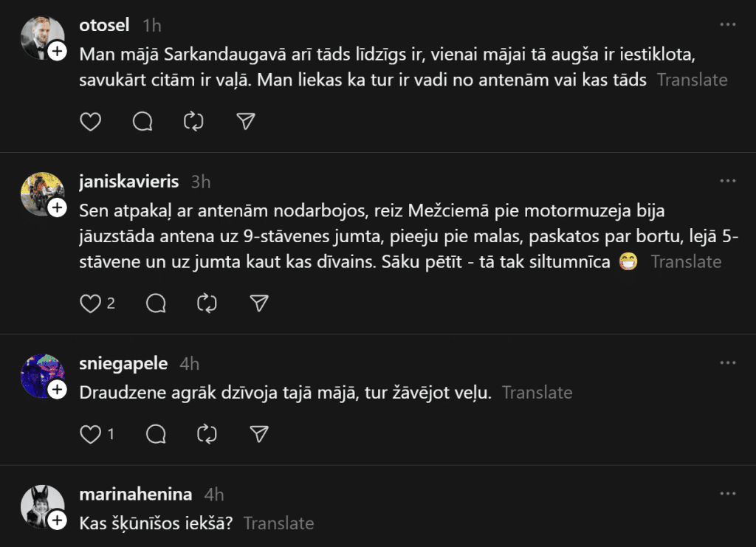This screenshot has width=756, height=547.
Task: Like janiskavieris's comment with 2 likes
Action: 90,303
